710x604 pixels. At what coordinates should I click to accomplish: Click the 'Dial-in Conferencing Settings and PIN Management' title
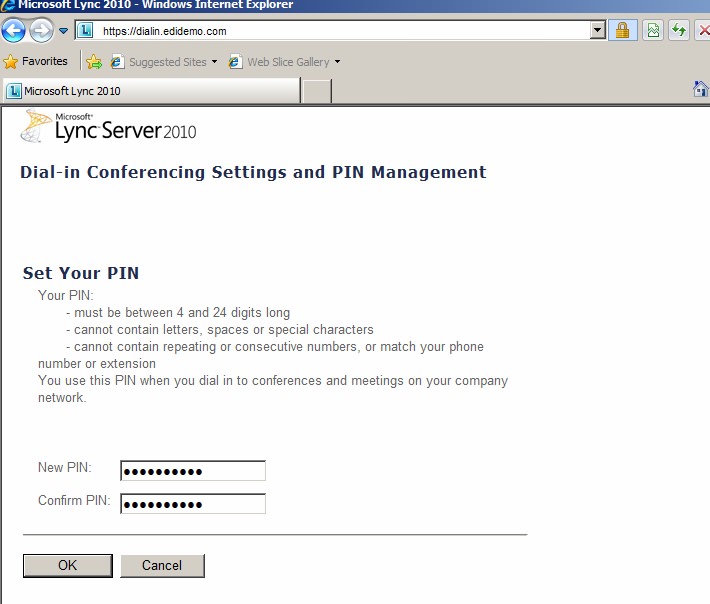253,172
